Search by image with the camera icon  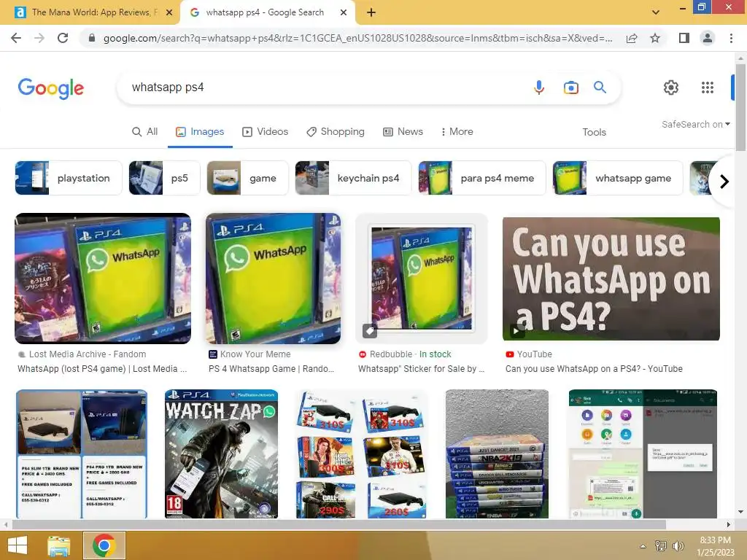click(570, 87)
